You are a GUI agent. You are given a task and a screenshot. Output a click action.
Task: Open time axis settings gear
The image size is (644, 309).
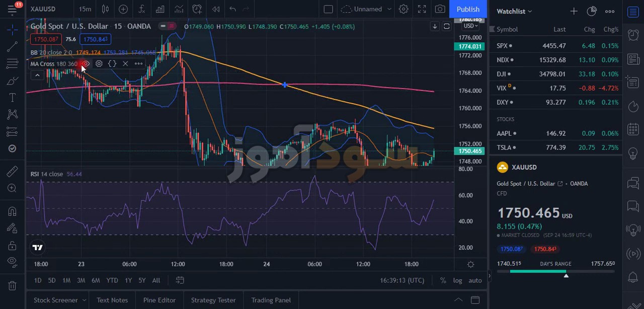coord(471,264)
